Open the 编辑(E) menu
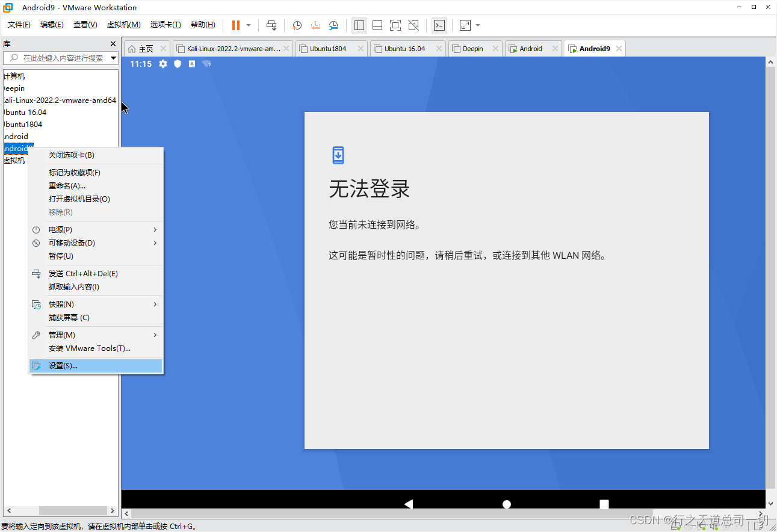The image size is (777, 532). (52, 25)
